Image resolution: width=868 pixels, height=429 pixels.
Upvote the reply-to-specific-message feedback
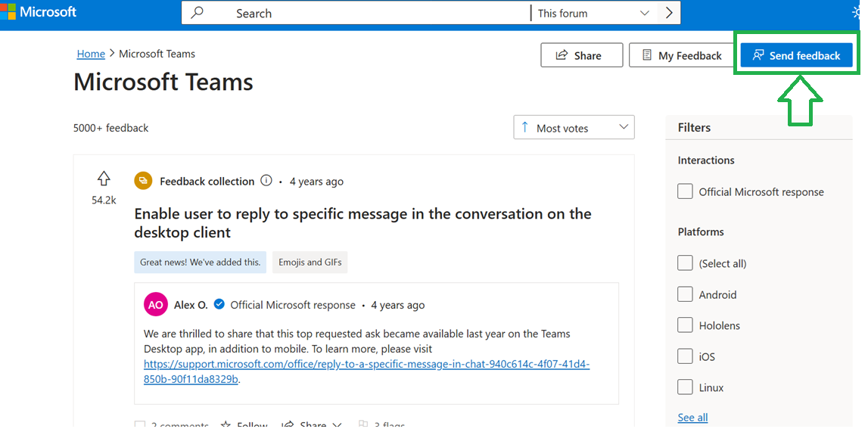coord(104,179)
